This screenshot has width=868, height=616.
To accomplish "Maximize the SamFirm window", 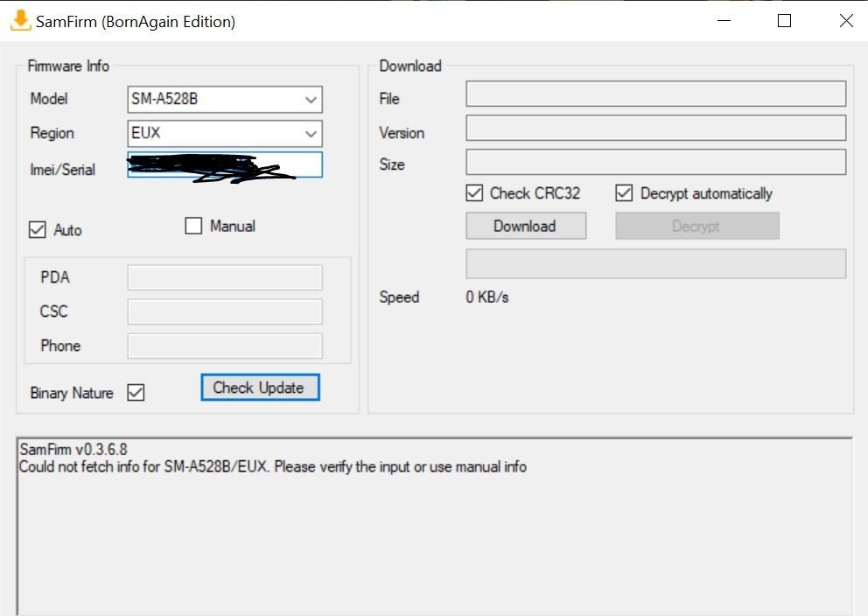I will 784,21.
